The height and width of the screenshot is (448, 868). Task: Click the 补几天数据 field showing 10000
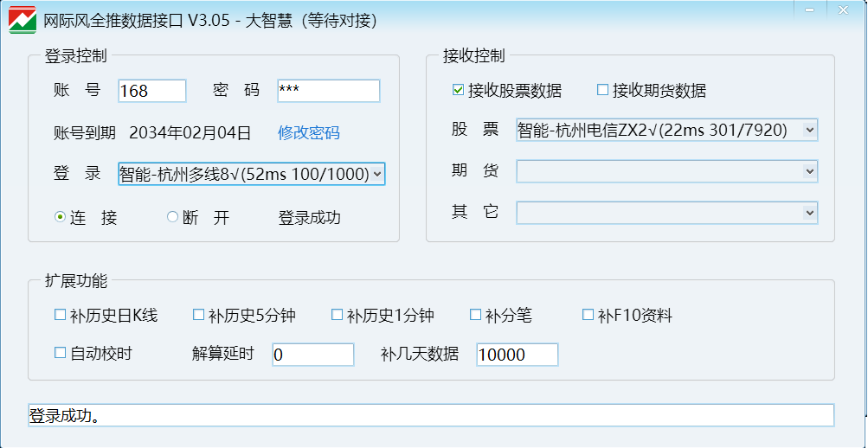point(517,355)
